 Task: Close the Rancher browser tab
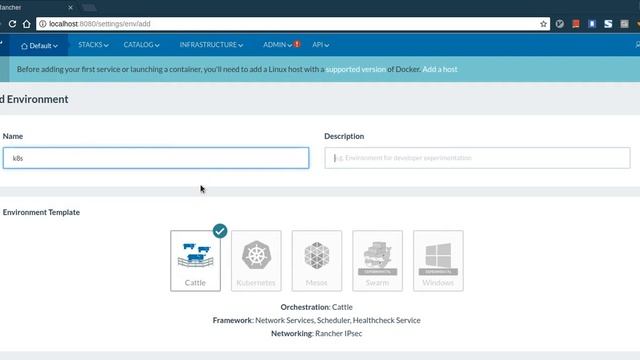(70, 7)
